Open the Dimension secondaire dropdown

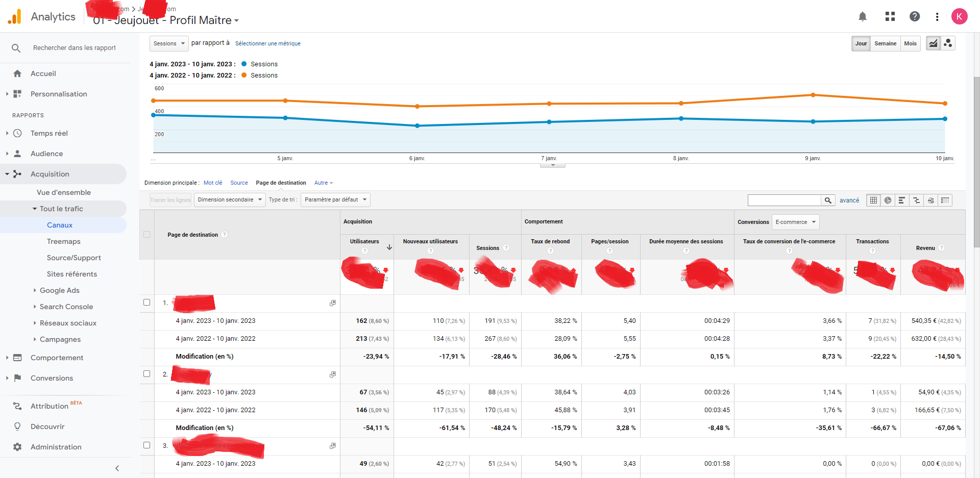(229, 199)
